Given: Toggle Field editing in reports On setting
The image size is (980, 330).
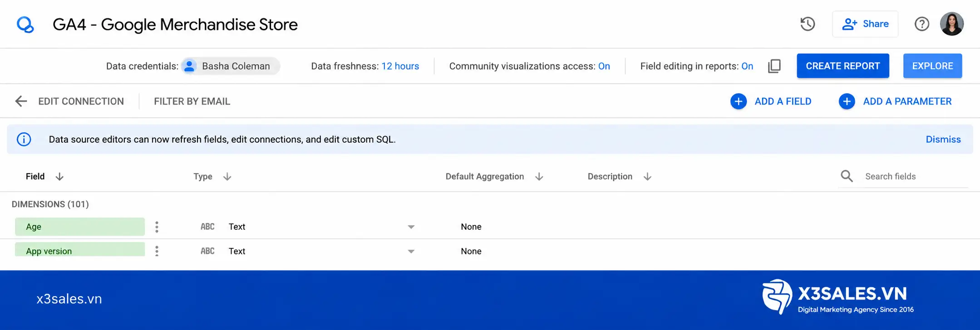Looking at the screenshot, I should tap(747, 66).
